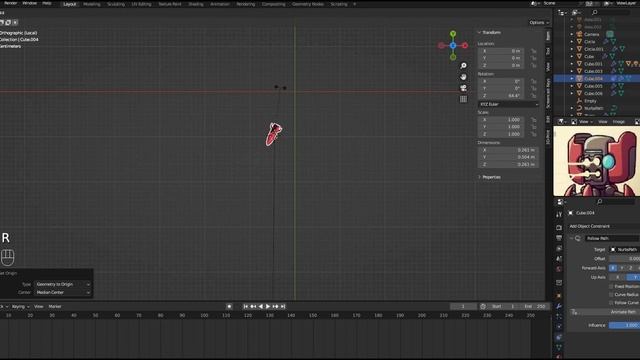Expand the Cube.004 outliner row
640x360 pixels.
pos(572,78)
